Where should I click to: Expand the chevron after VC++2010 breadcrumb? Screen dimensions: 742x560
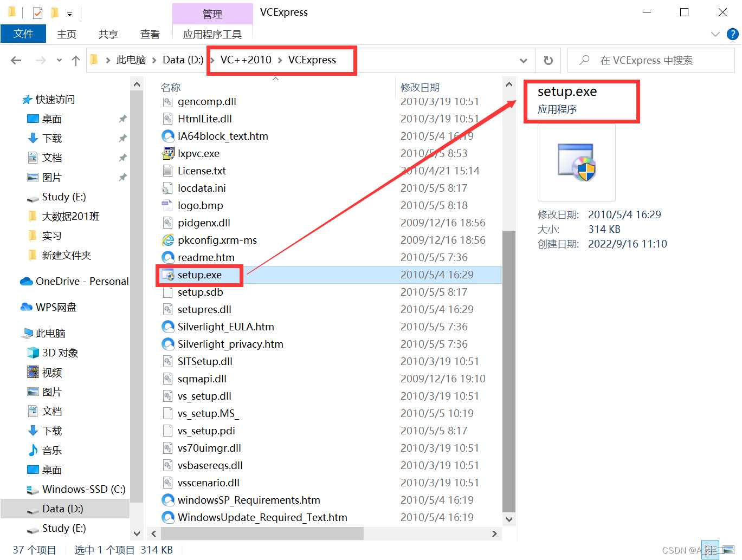point(280,60)
